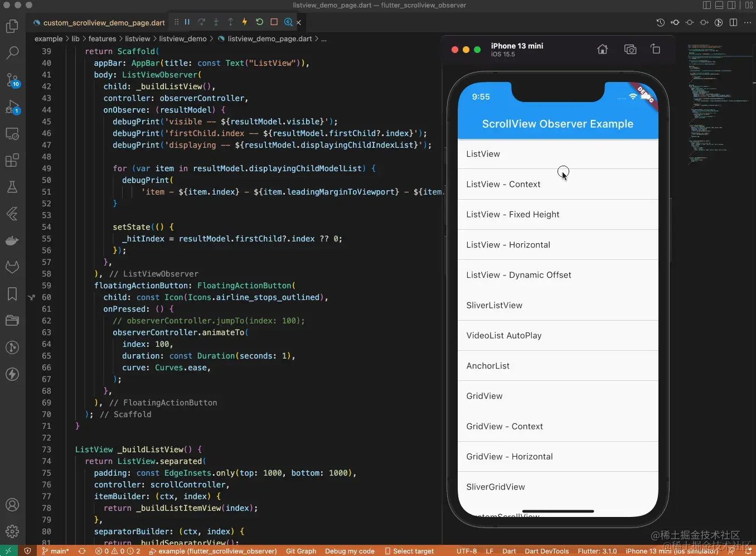Open the Testing beaker view
The width and height of the screenshot is (756, 556).
[12, 187]
